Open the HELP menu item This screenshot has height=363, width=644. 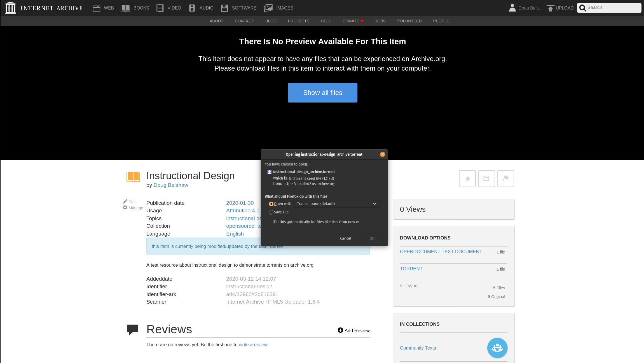point(326,21)
